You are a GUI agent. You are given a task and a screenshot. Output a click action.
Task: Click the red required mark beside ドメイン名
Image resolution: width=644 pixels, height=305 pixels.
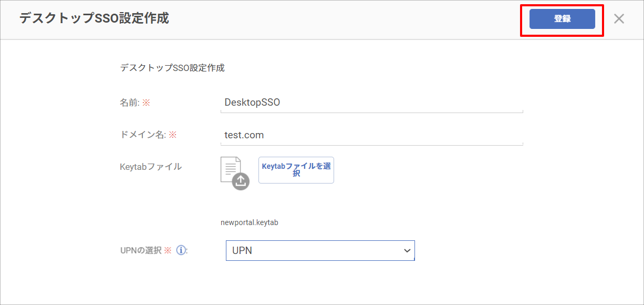[173, 135]
